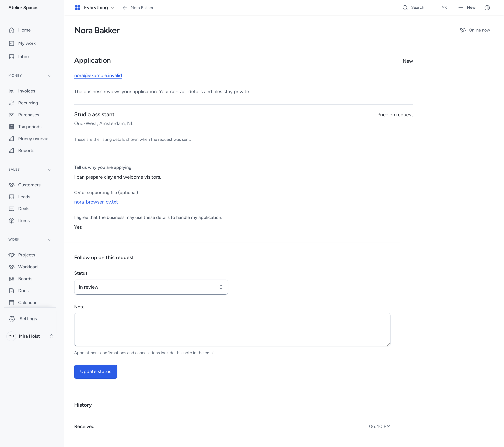The image size is (504, 447).
Task: Go to Leads in the sidebar
Action: click(24, 197)
